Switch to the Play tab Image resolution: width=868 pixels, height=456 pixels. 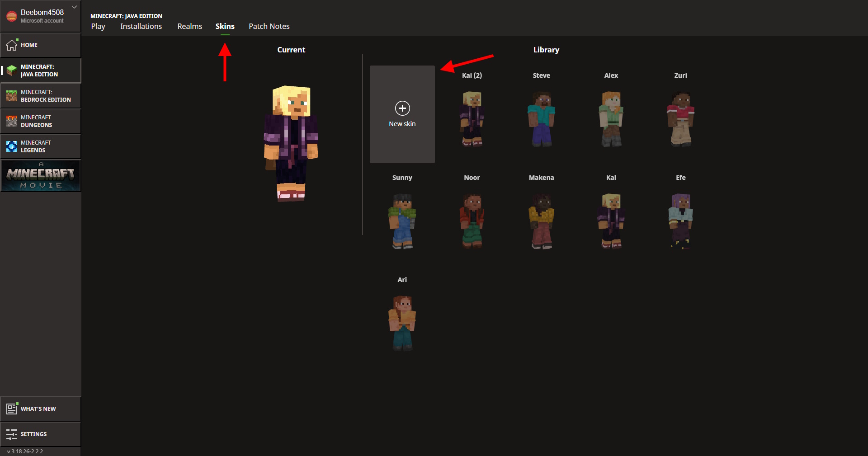98,26
